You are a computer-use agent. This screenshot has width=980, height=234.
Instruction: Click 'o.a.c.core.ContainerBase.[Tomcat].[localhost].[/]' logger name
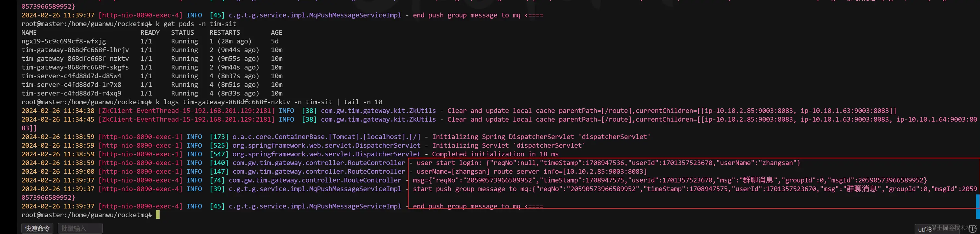(326, 137)
